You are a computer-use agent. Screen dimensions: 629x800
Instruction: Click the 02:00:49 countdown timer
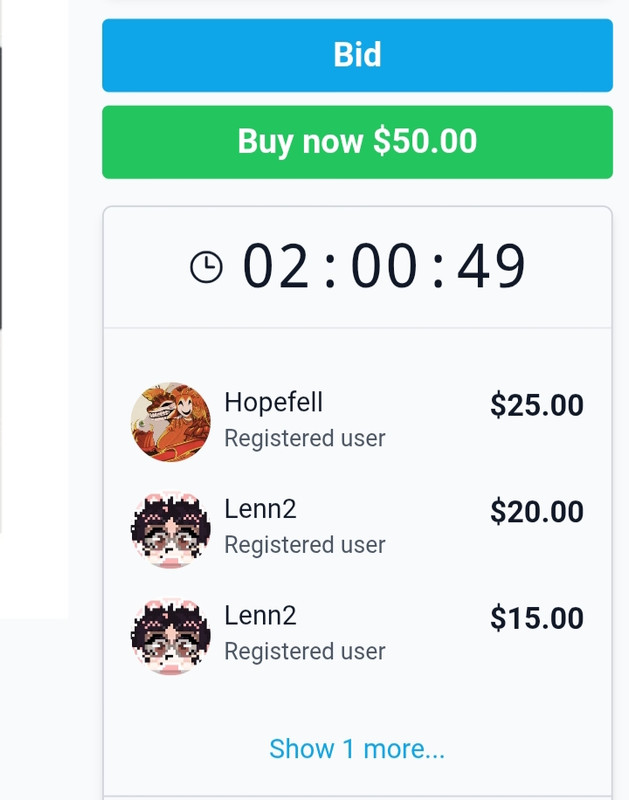(x=384, y=266)
